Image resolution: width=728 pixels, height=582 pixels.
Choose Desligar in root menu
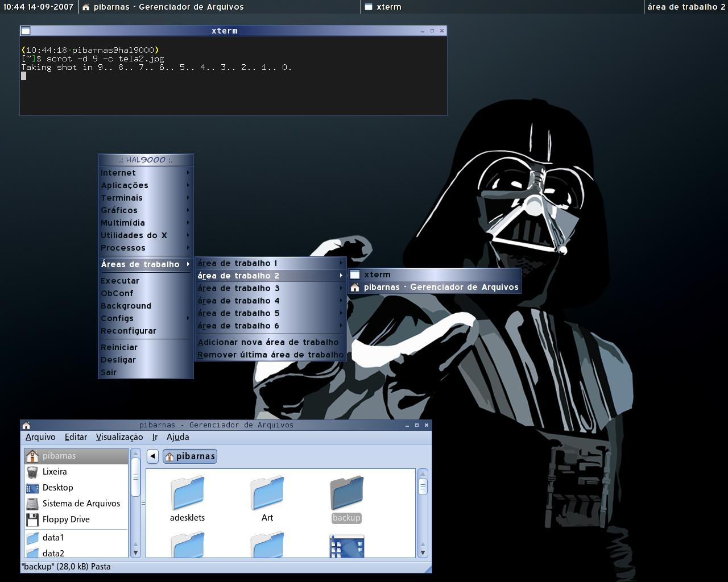tap(146, 360)
